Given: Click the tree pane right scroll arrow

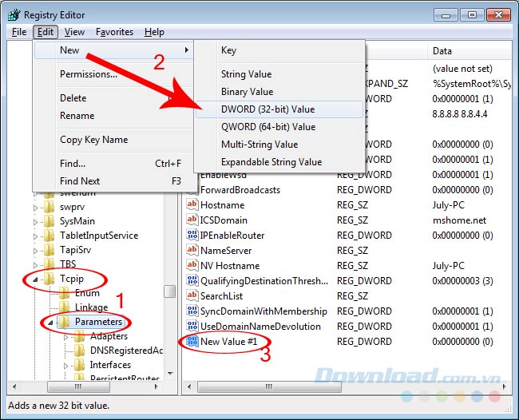Looking at the screenshot, I should click(x=156, y=386).
